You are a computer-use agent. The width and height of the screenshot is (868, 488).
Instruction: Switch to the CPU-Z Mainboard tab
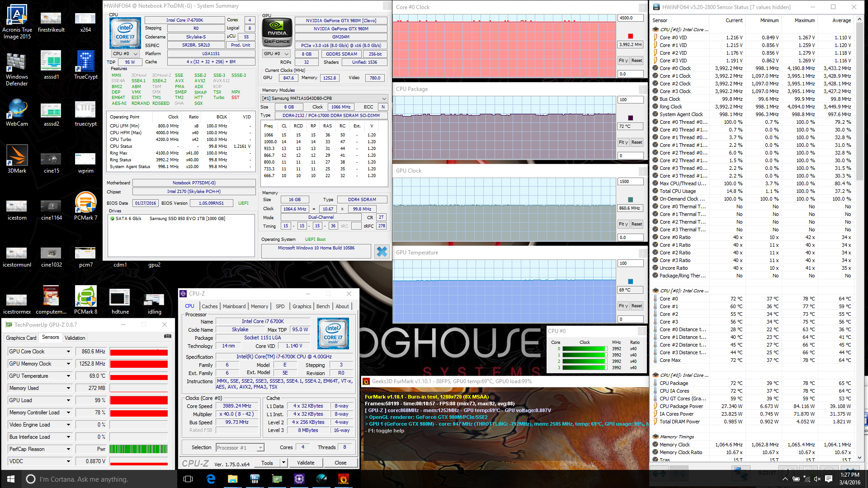click(x=234, y=306)
